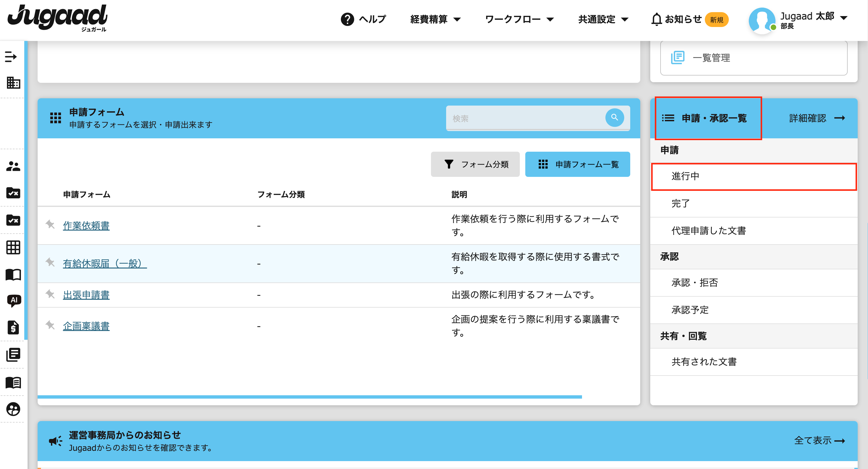Expand the sidebar menu arrow icon

pos(11,57)
